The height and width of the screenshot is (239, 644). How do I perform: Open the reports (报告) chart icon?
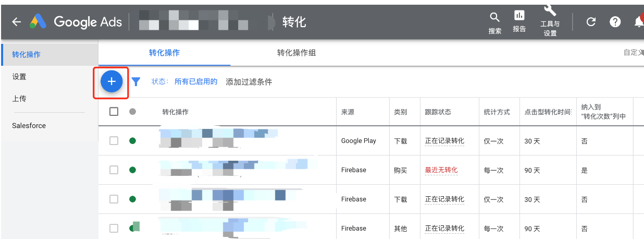pos(519,16)
